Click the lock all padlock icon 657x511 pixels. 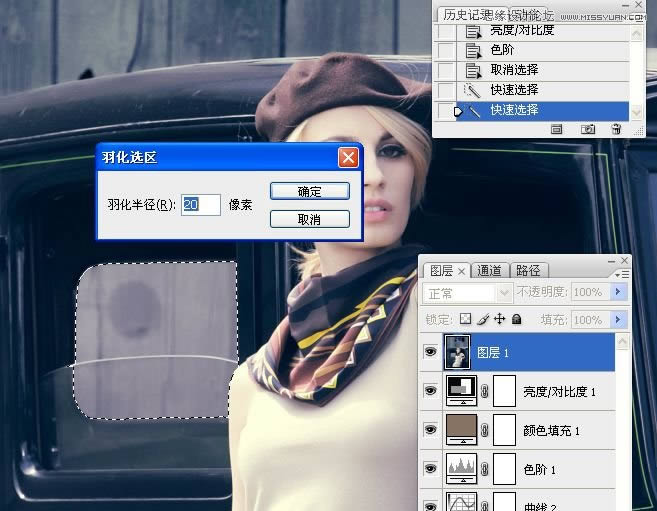(516, 320)
